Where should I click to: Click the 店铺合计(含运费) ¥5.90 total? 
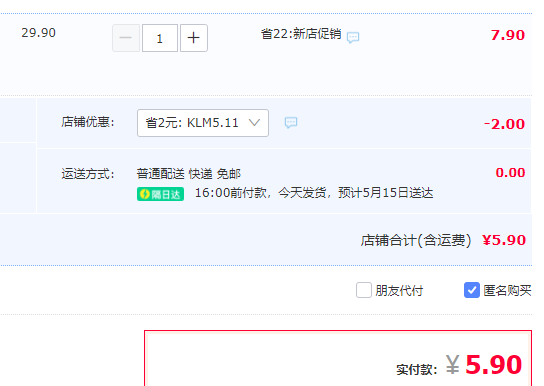click(x=443, y=240)
